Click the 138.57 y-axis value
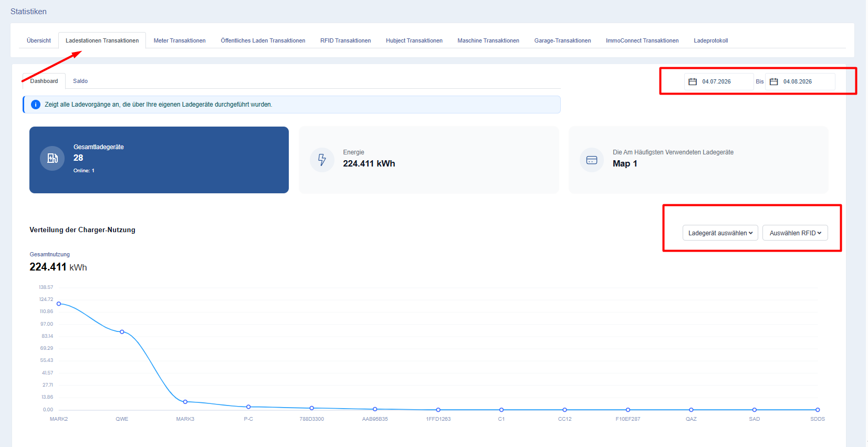 point(46,287)
